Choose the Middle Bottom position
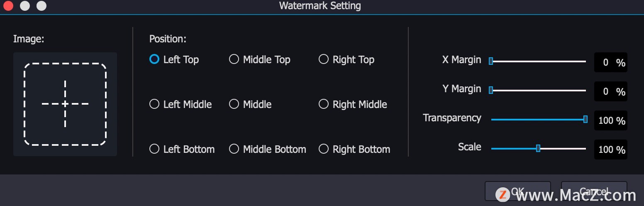The image size is (644, 206). (268, 149)
